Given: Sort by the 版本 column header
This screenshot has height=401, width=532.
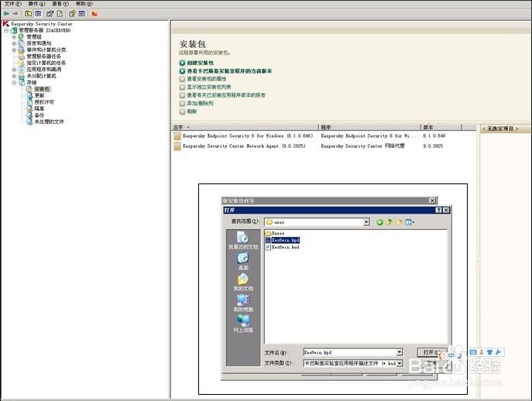Looking at the screenshot, I should pyautogui.click(x=441, y=127).
